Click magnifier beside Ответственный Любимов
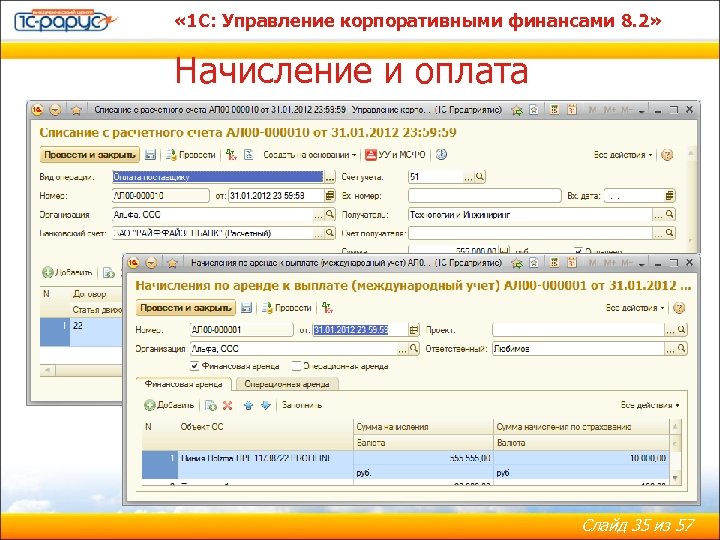 (682, 349)
